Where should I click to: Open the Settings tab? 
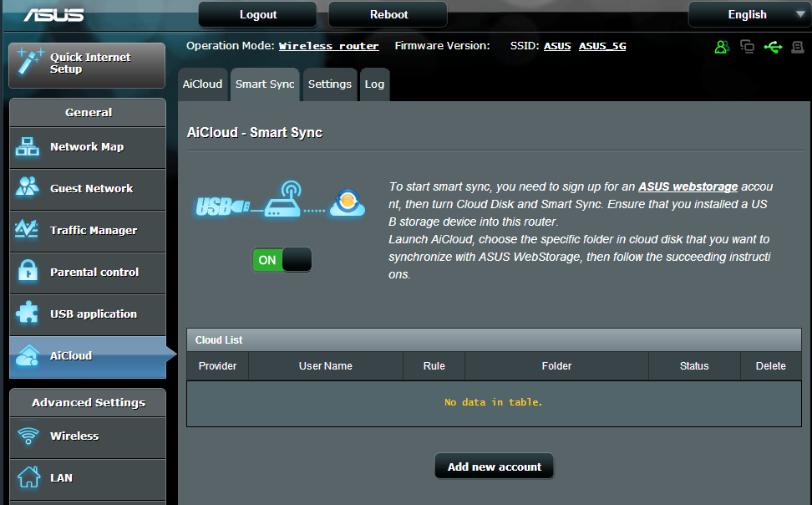(x=330, y=84)
